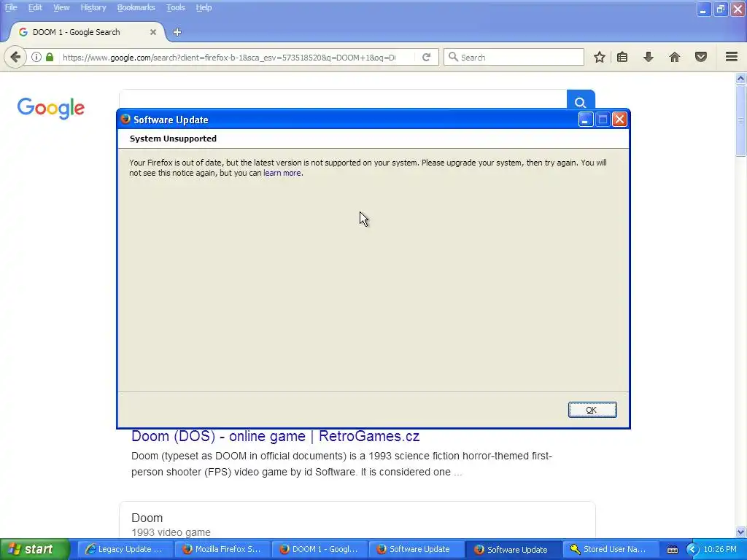Click the Google logo
This screenshot has width=747, height=560.
pos(51,109)
